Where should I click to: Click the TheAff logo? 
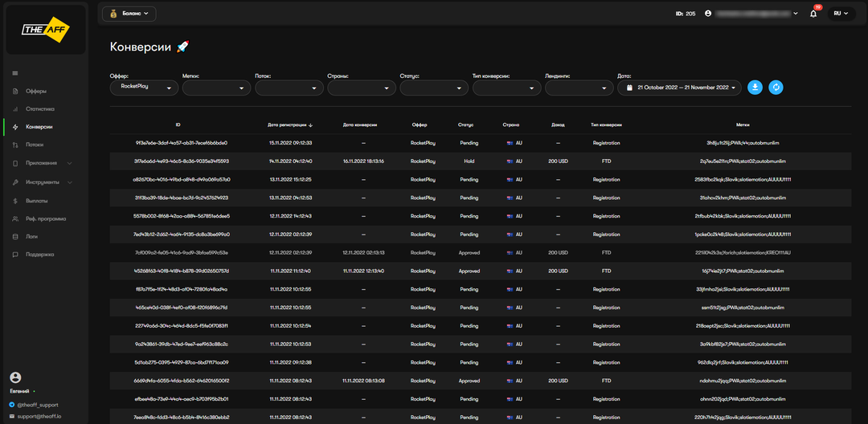pyautogui.click(x=45, y=30)
